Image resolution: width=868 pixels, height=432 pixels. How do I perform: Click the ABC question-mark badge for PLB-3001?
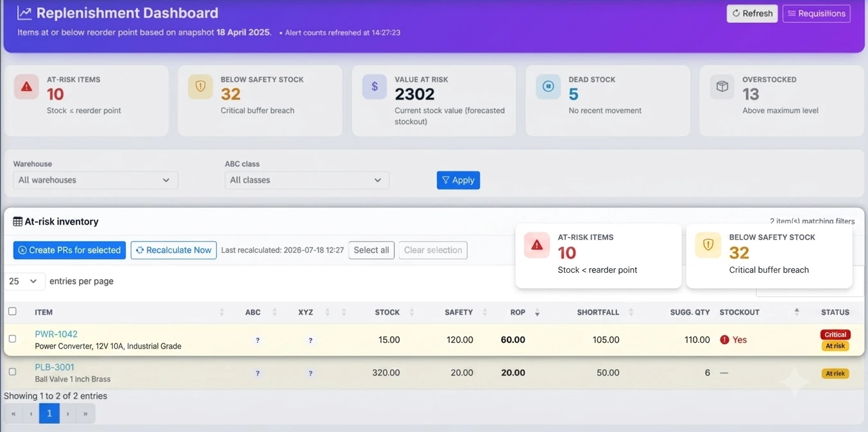[258, 373]
